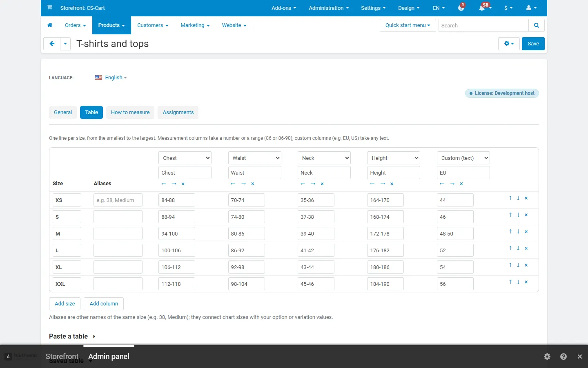Open the Custom (text) column type dropdown
The image size is (588, 368).
463,158
